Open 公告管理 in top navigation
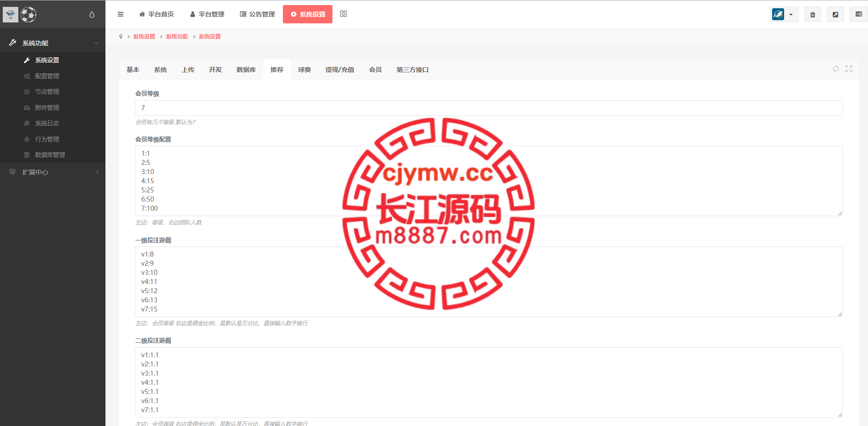Image resolution: width=868 pixels, height=426 pixels. (x=257, y=14)
